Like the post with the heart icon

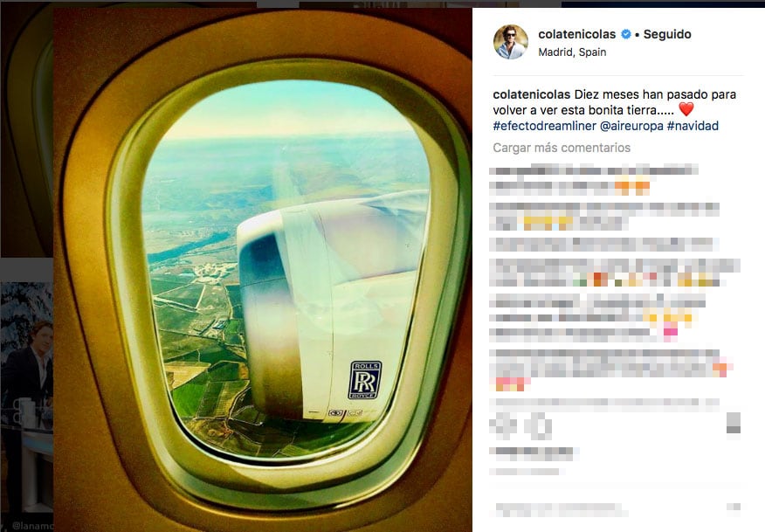coord(502,424)
